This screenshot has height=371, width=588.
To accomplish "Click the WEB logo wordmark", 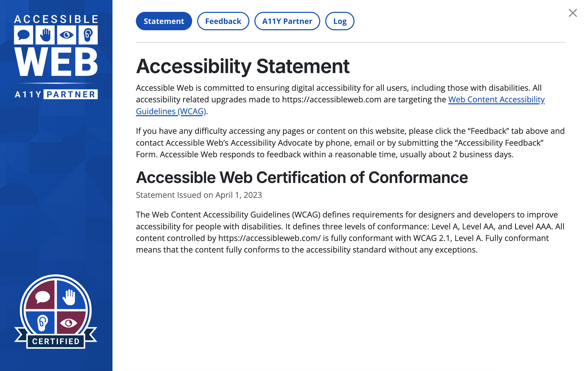I will (56, 62).
